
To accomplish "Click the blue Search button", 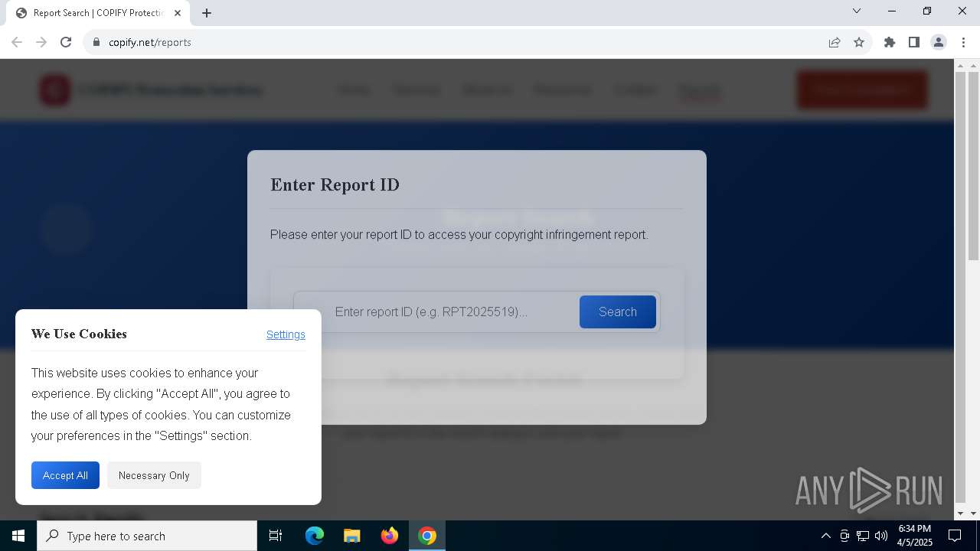I will (x=618, y=311).
